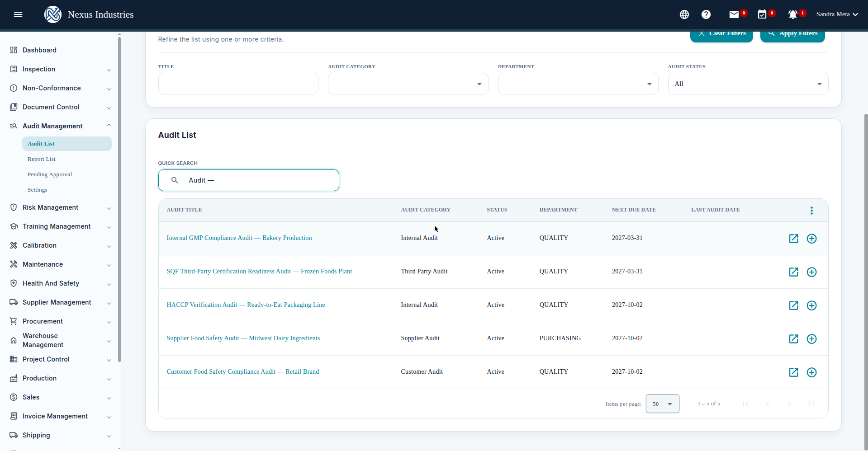Open the Audit Category filter dropdown
The image size is (868, 451).
(x=408, y=84)
